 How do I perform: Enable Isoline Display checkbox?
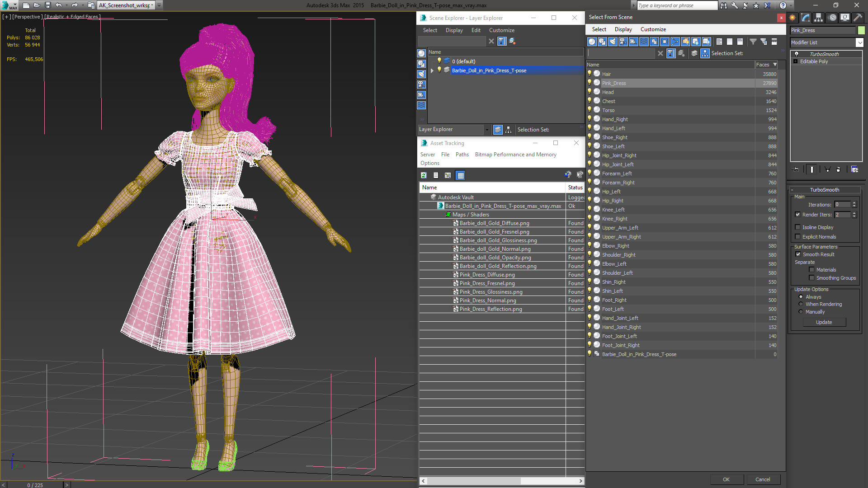797,227
